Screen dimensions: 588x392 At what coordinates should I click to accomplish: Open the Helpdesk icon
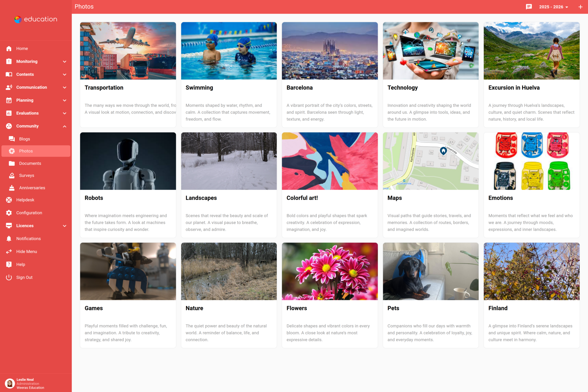[x=9, y=200]
